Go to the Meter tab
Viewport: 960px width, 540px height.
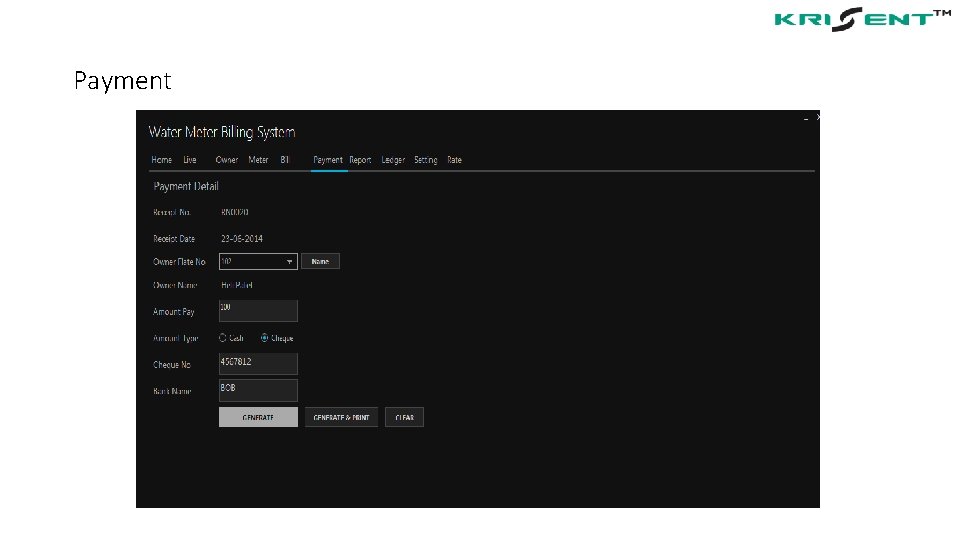point(258,160)
